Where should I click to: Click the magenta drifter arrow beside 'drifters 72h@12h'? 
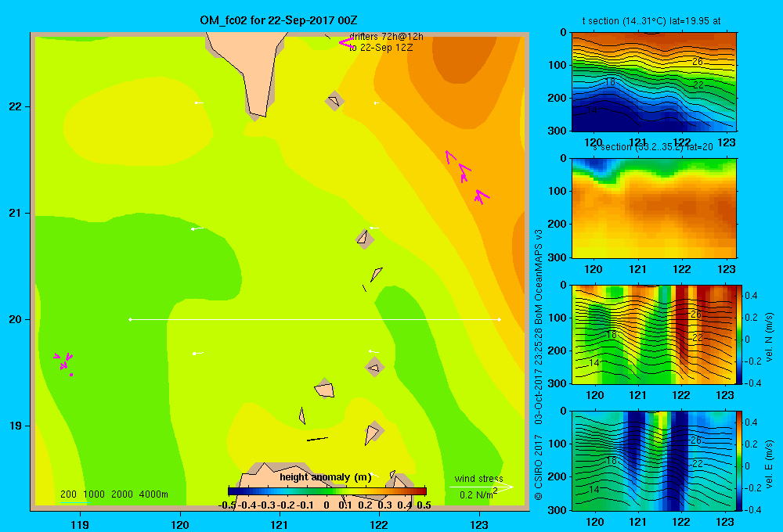[346, 42]
